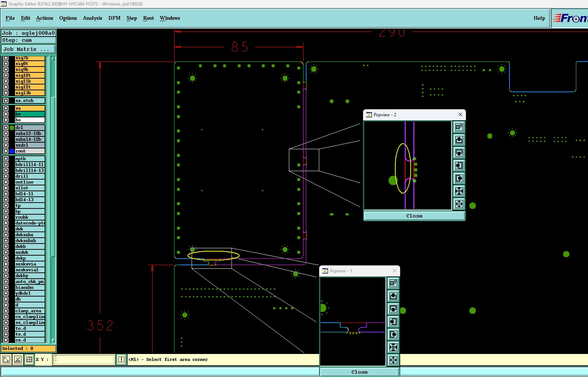Click the green color dot on the drl layer
This screenshot has width=588, height=377.
click(12, 128)
